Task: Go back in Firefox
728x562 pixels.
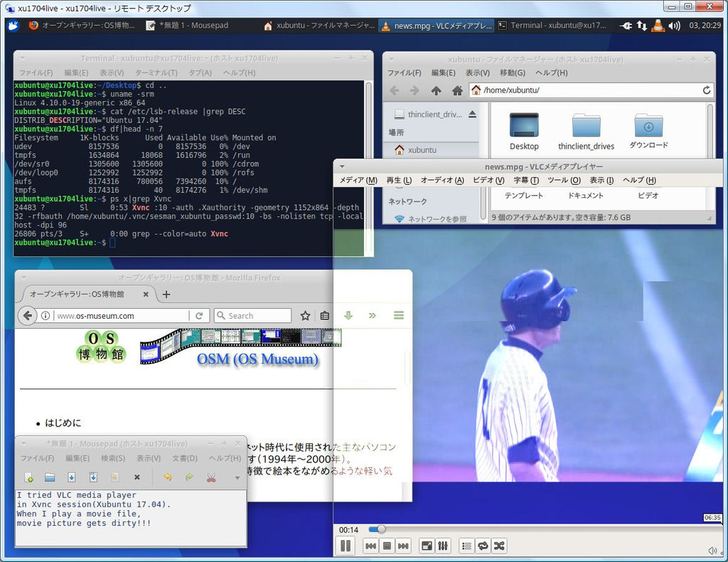Action: pyautogui.click(x=28, y=316)
